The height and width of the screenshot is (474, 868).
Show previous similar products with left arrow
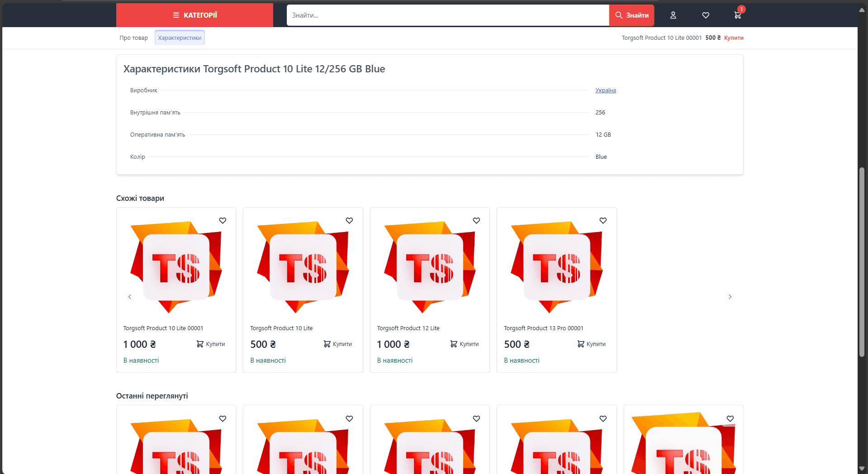click(x=130, y=297)
